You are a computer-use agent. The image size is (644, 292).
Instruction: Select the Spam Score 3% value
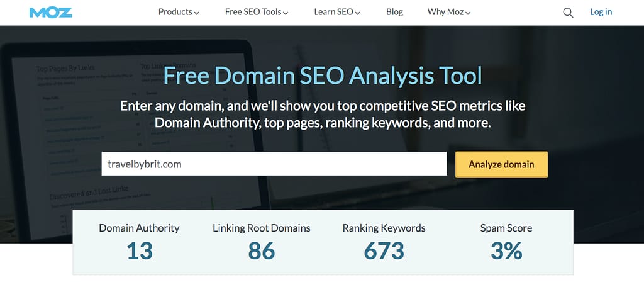pyautogui.click(x=506, y=251)
